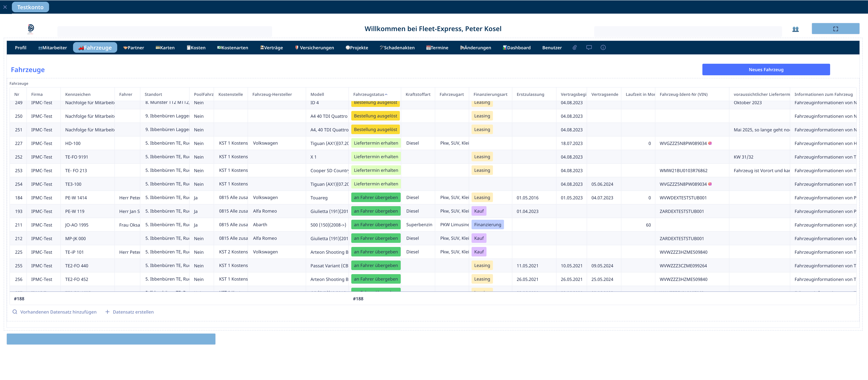Image resolution: width=868 pixels, height=380 pixels.
Task: Open the comments speech bubble icon
Action: [x=589, y=48]
